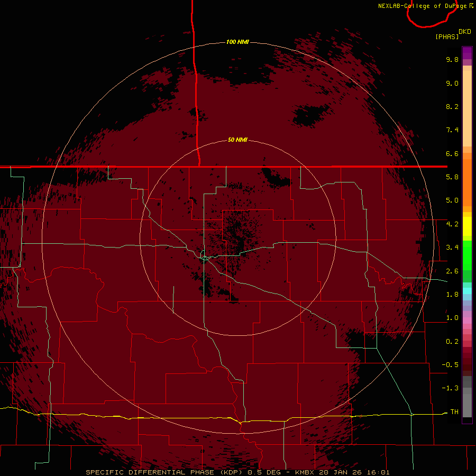
Task: Click the 5.0 value on the color scale
Action: point(452,200)
